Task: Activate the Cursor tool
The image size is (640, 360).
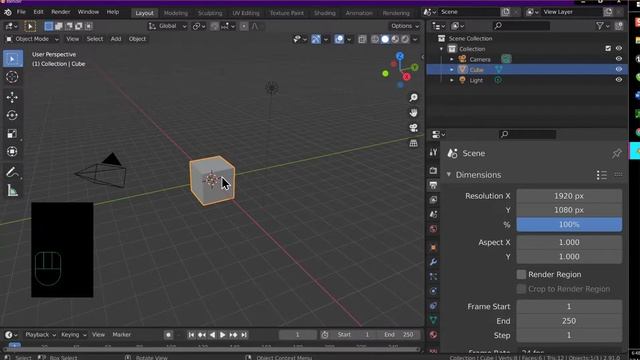Action: point(12,77)
